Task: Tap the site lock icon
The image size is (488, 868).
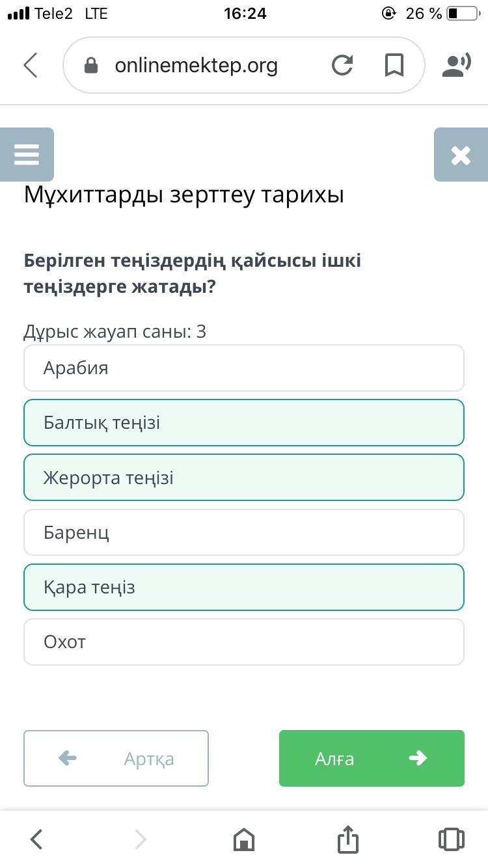Action: click(91, 65)
